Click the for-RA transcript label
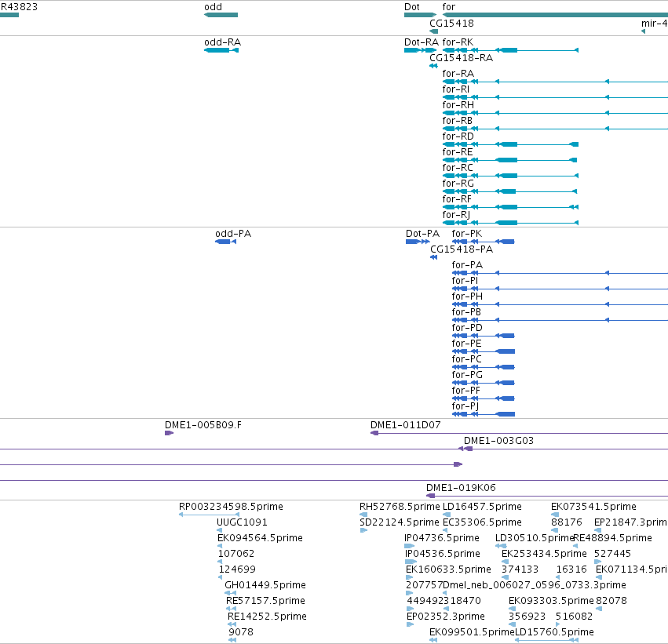 [458, 74]
